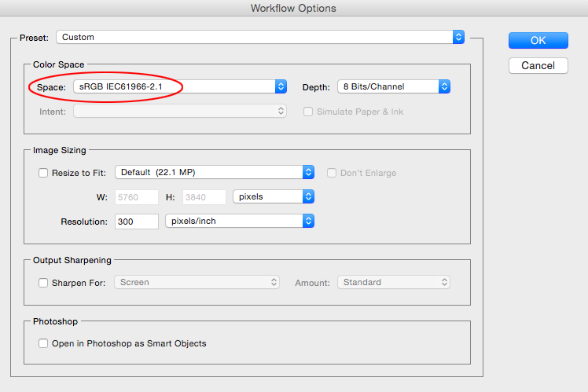The width and height of the screenshot is (588, 392).
Task: Open the Sharpen For dropdown showing Screen
Action: [197, 282]
